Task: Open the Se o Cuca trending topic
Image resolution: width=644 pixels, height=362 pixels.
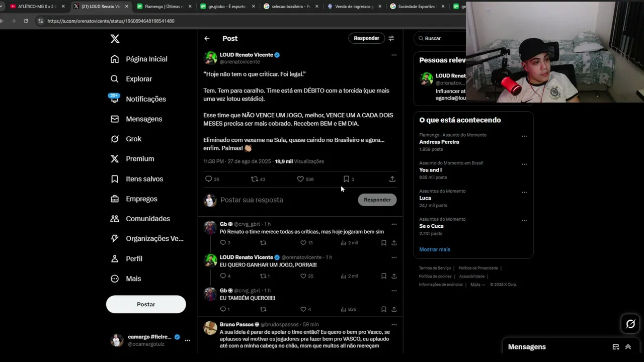Action: coord(432,226)
